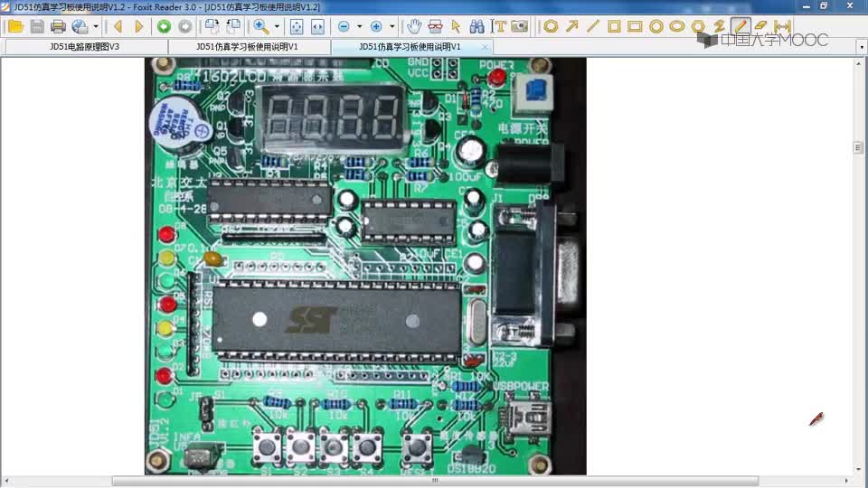Select the Snapshot camera tool
Screen dimensions: 868x488
(519, 26)
